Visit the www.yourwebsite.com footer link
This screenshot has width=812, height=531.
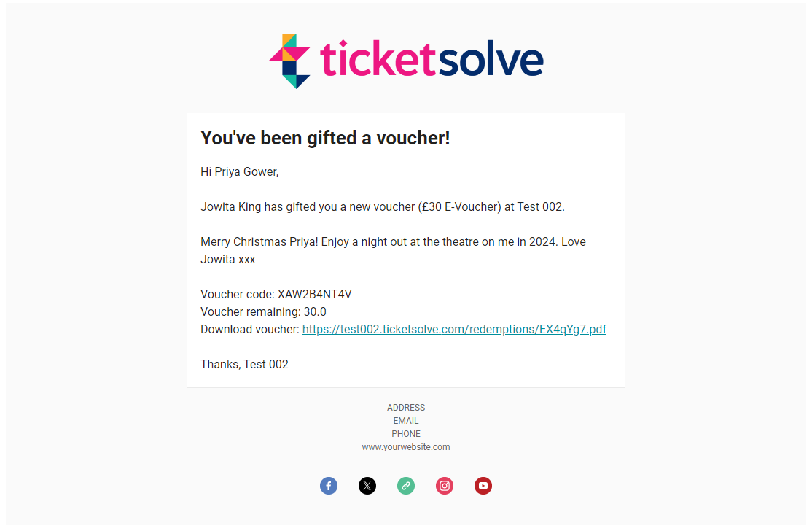pyautogui.click(x=405, y=446)
